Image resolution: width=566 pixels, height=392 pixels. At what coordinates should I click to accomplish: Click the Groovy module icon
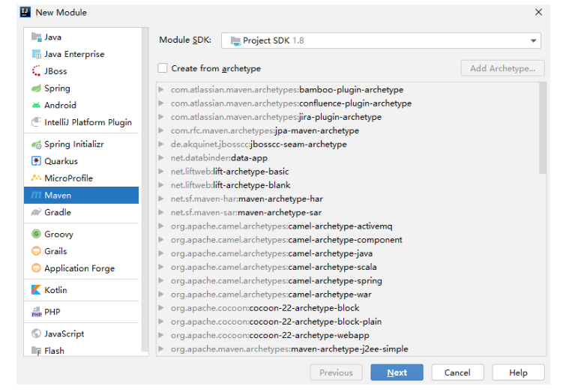click(x=36, y=235)
